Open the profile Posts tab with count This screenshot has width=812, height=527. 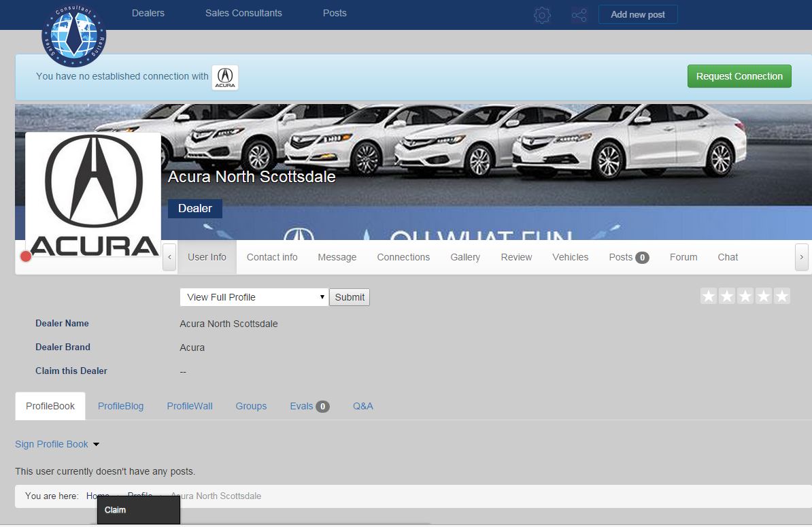(628, 257)
